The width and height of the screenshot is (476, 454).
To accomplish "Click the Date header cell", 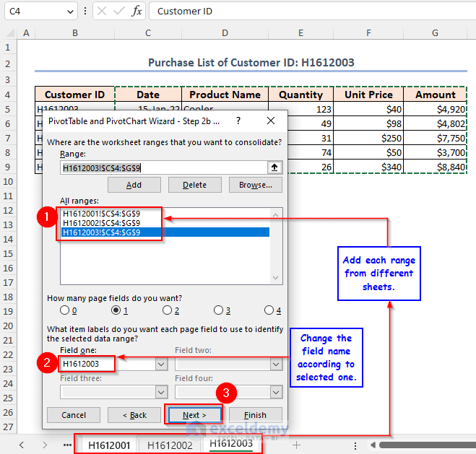I will [x=148, y=95].
